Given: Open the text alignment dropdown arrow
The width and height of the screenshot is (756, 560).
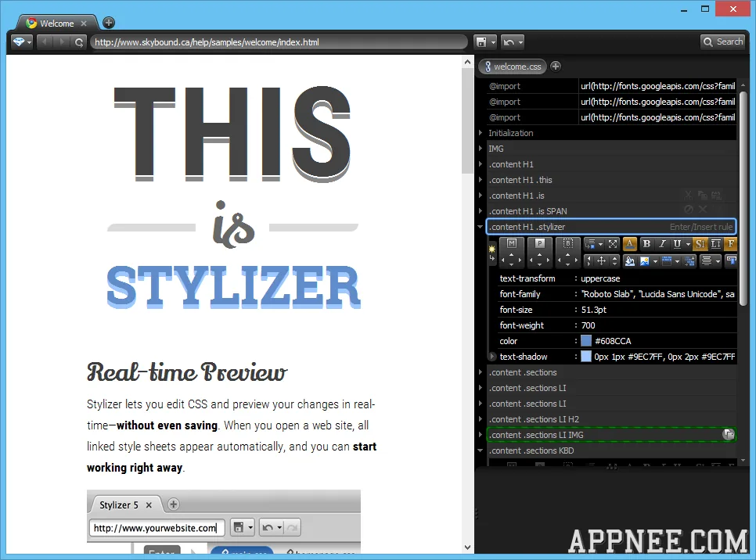Looking at the screenshot, I should coord(718,261).
